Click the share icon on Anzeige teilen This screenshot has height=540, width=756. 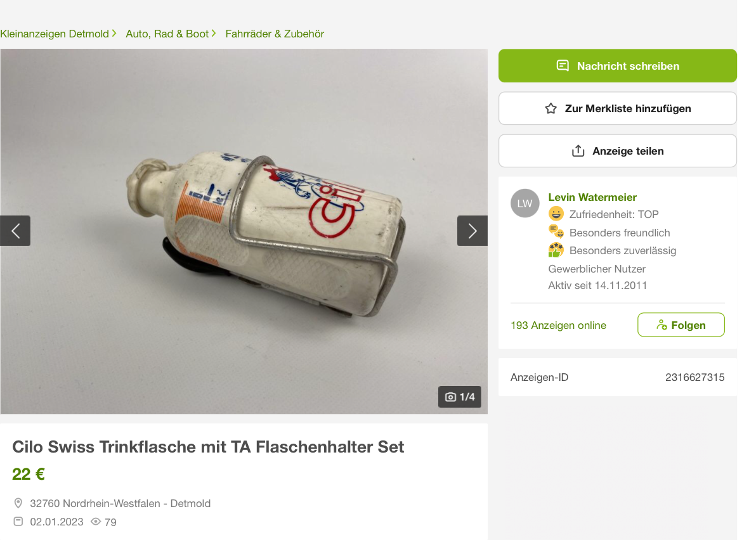578,151
